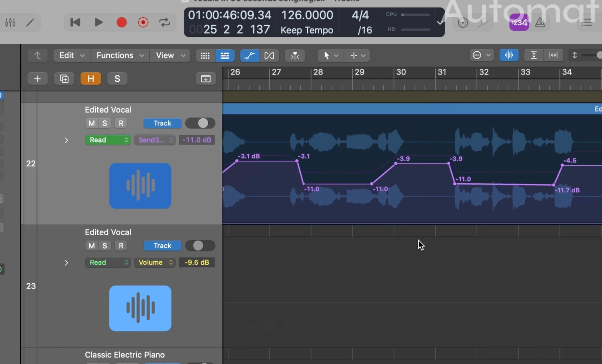
Task: Toggle Cycle mode loop button
Action: tap(164, 22)
